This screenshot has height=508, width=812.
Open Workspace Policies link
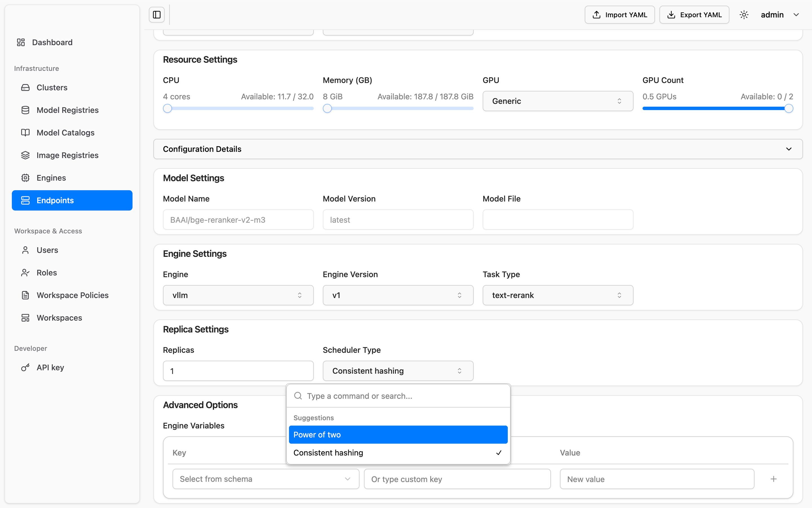(x=72, y=295)
